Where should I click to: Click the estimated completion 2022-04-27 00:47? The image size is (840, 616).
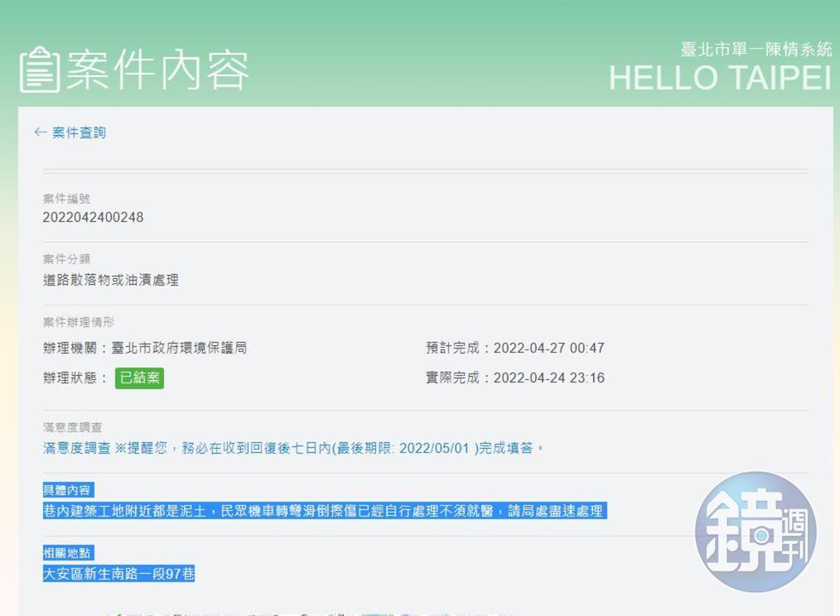point(548,348)
